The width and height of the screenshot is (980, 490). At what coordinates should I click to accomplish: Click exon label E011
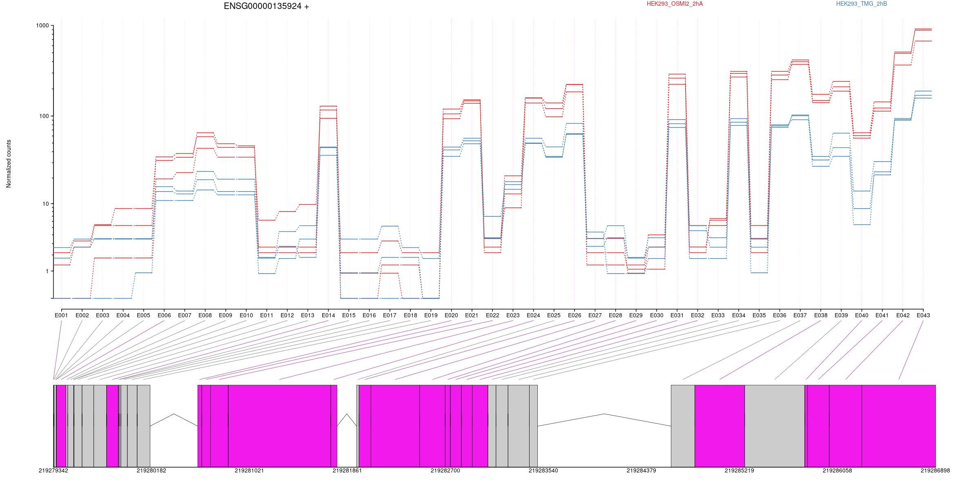coord(267,315)
